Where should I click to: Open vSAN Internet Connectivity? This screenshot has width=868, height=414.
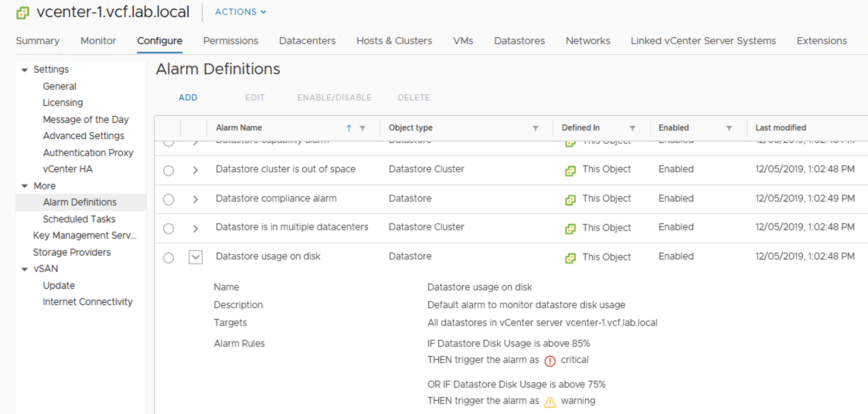pos(88,302)
